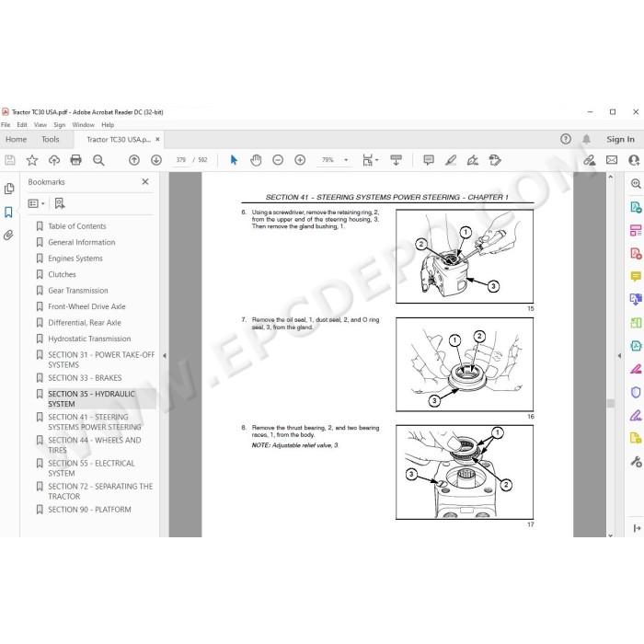Add the document to starred files

click(x=32, y=160)
